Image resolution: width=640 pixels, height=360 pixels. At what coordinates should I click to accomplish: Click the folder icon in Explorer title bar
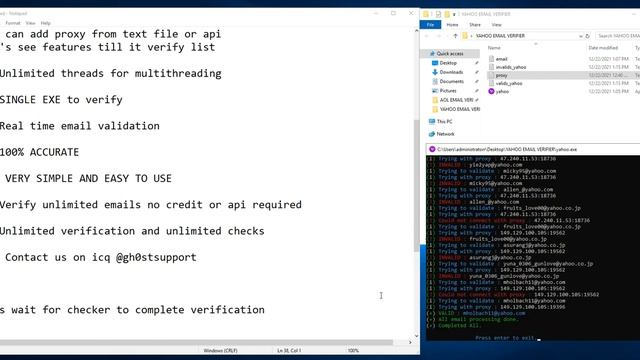pos(426,14)
